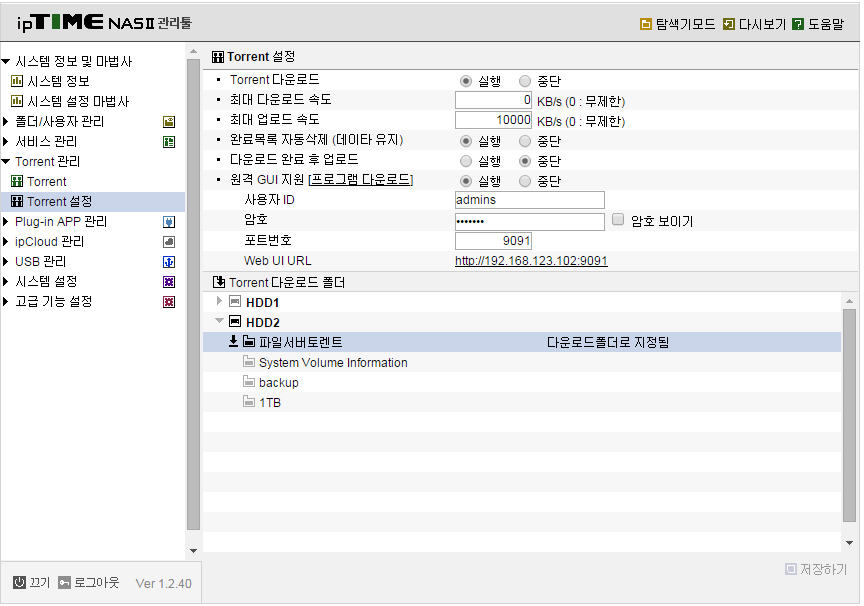The height and width of the screenshot is (606, 864).
Task: Expand the 서비스 관리 section arrow
Action: point(6,142)
